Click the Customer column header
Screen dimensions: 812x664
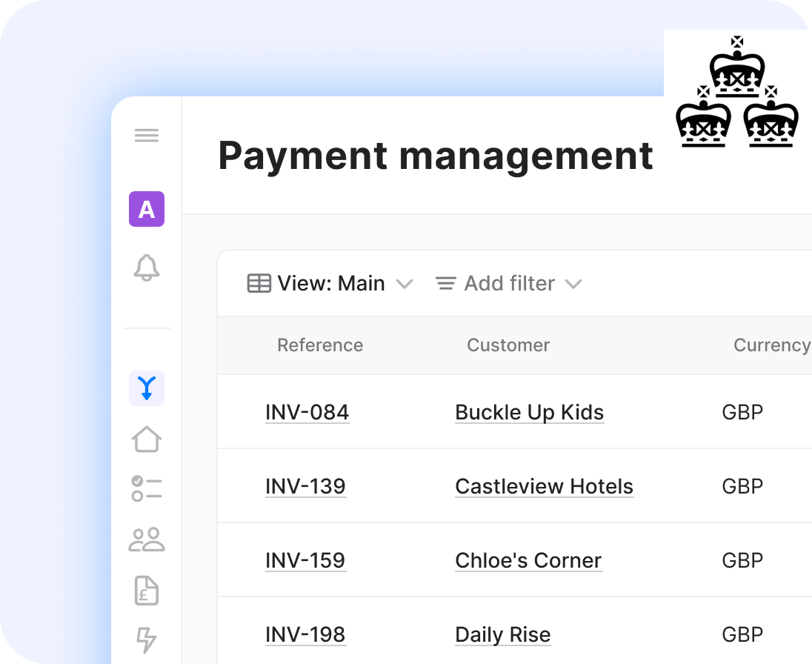[x=508, y=345]
